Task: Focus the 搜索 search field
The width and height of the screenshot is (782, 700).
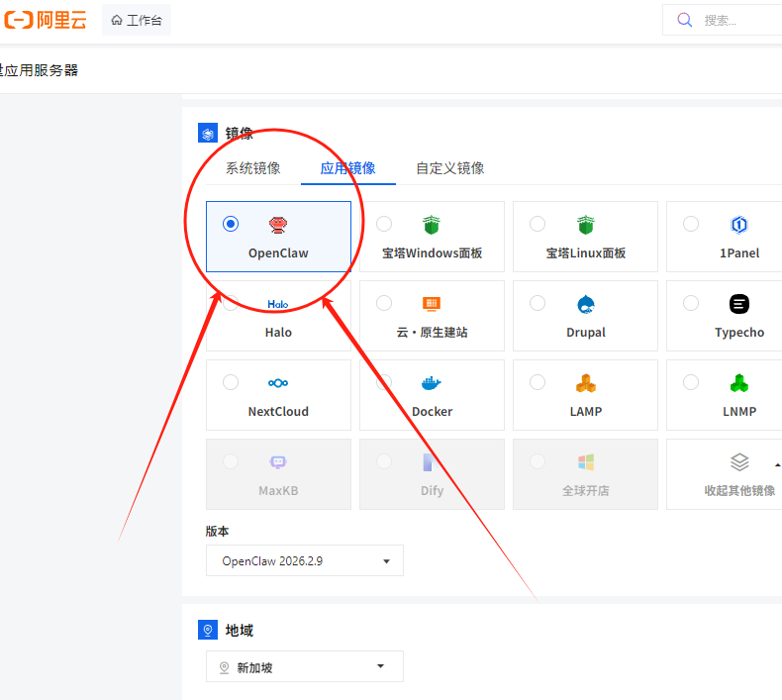Action: coord(723,20)
